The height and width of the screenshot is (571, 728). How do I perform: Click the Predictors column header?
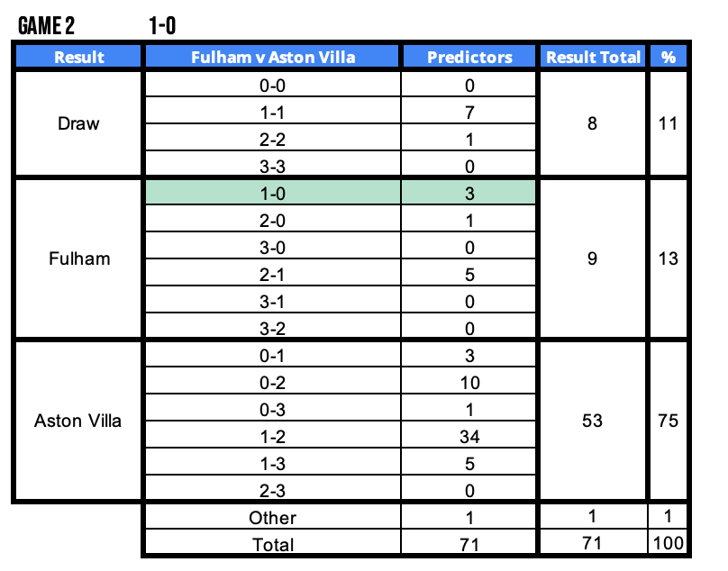coord(469,57)
